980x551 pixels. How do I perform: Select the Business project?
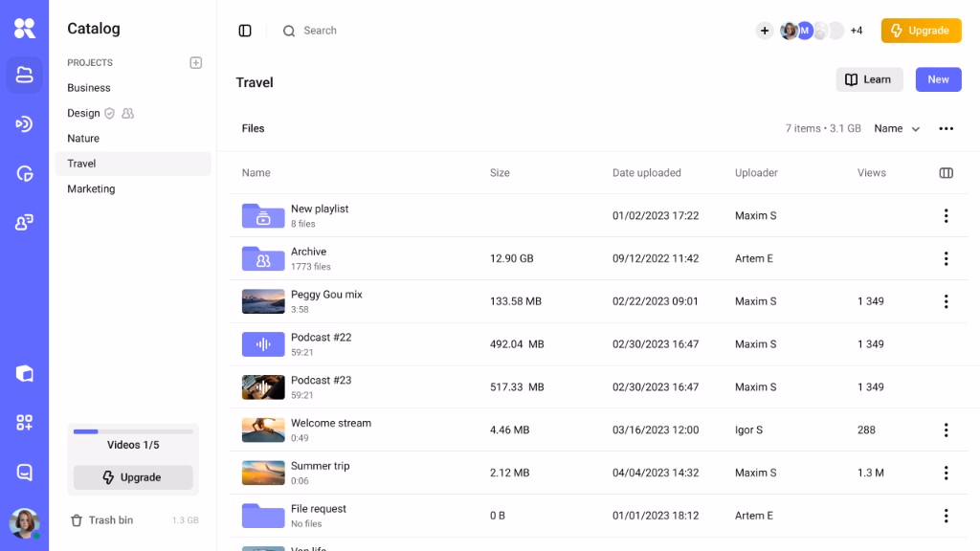coord(89,88)
